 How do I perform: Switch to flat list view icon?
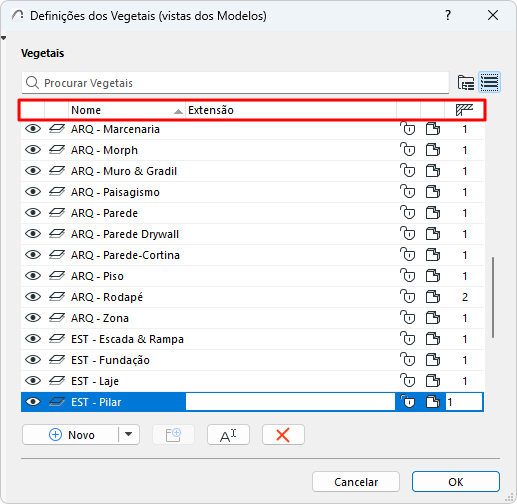489,82
